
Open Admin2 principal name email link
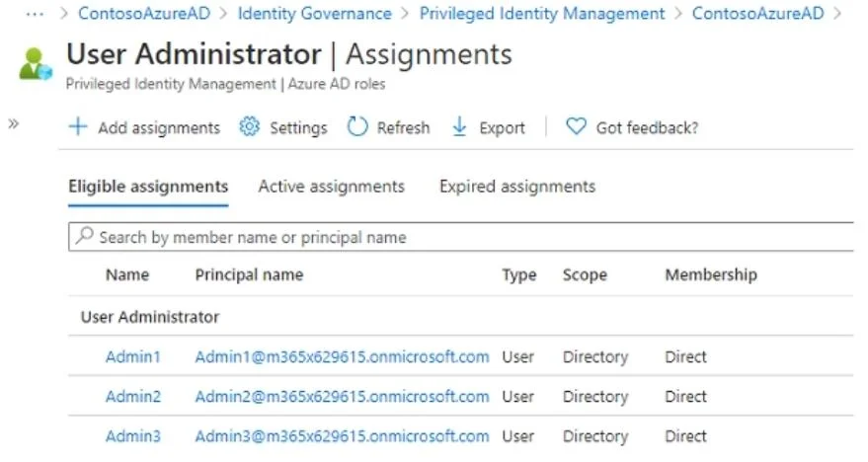click(x=342, y=397)
